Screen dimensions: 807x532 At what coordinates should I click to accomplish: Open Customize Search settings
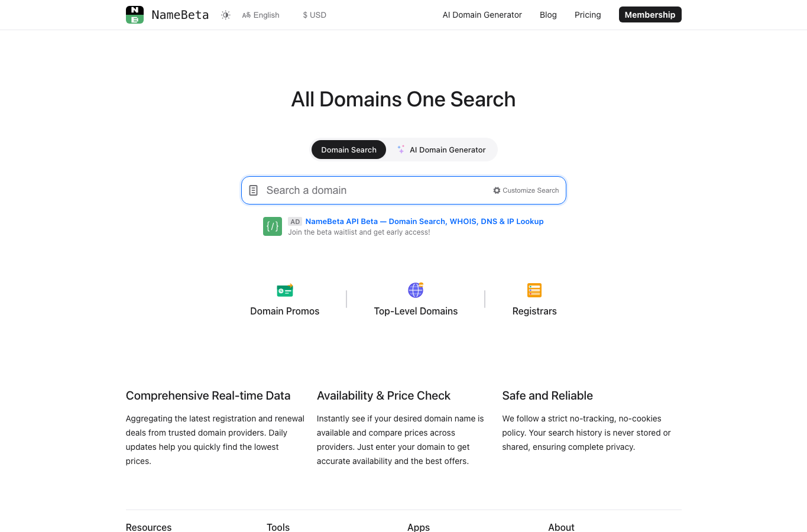click(x=526, y=190)
